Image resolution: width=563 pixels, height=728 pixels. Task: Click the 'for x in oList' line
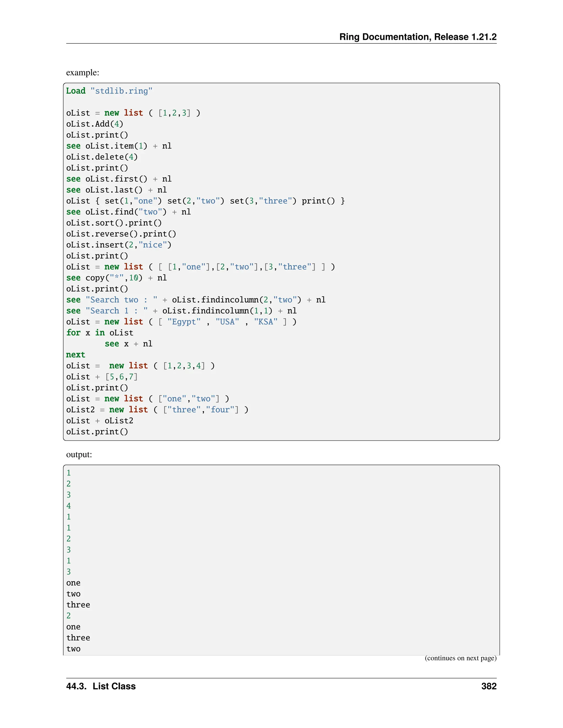(x=100, y=333)
